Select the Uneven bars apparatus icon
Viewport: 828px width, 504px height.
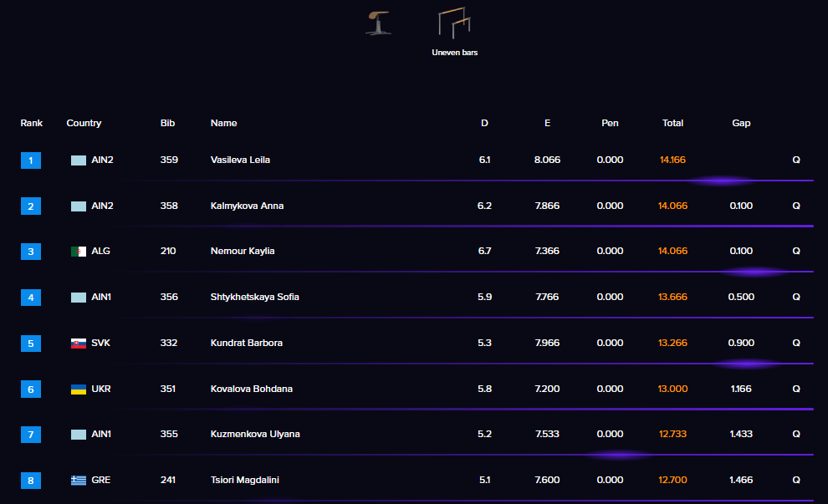454,23
